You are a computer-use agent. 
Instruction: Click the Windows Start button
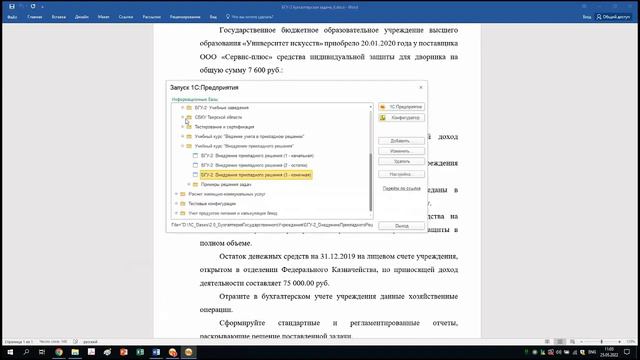(x=10, y=352)
